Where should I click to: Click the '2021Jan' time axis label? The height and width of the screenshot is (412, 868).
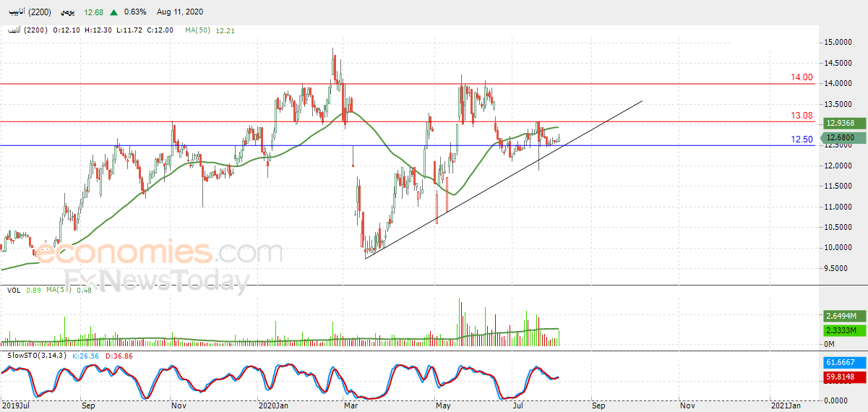tap(786, 405)
